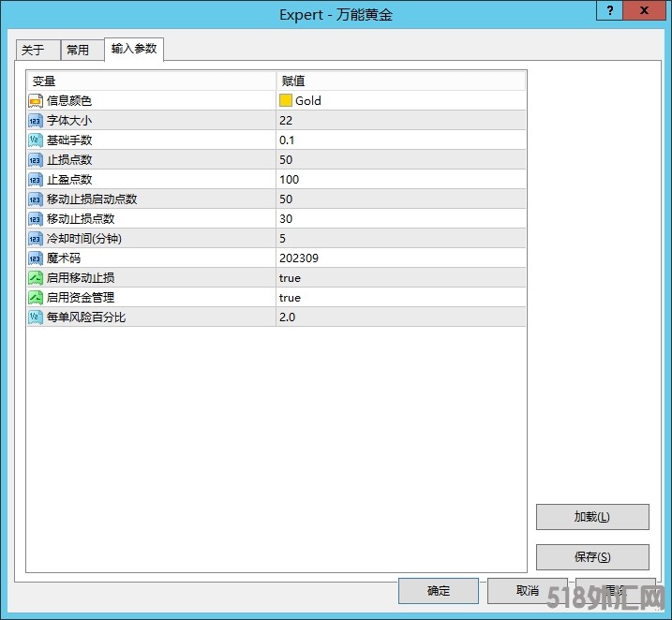Click the 赋值 column header

(x=401, y=81)
